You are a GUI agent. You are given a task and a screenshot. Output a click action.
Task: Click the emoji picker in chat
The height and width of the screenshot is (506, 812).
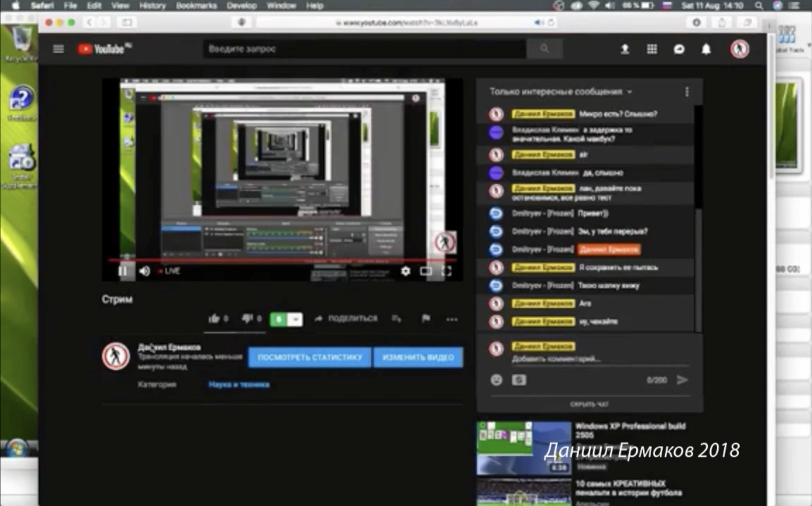click(496, 380)
